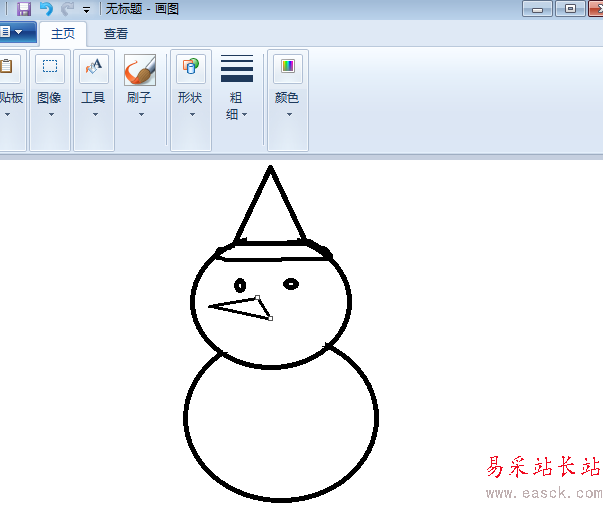
Task: Click the top handle of the nose triangle
Action: [x=257, y=297]
